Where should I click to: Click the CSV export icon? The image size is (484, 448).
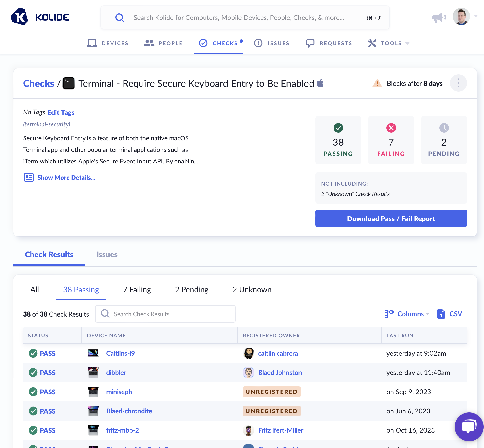[x=441, y=314]
